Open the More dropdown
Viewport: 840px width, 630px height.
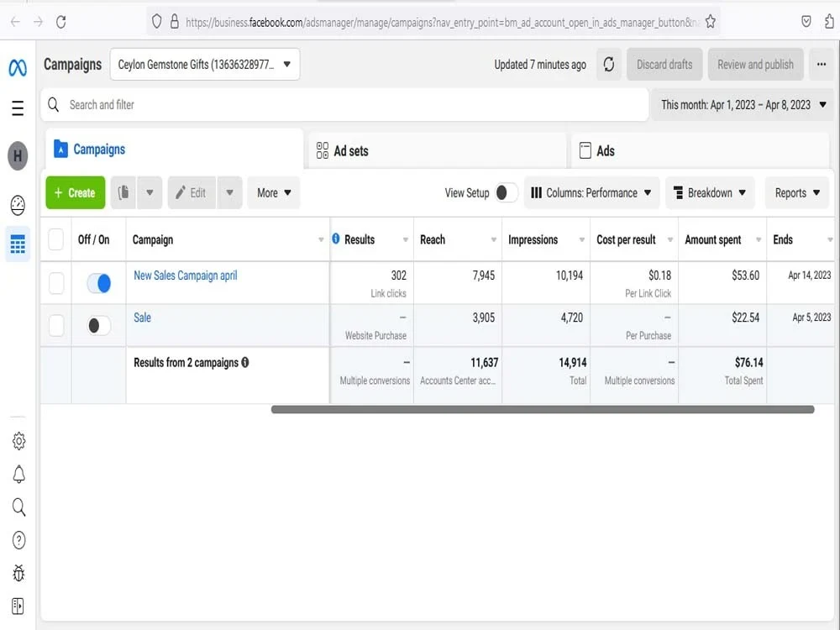pyautogui.click(x=273, y=192)
